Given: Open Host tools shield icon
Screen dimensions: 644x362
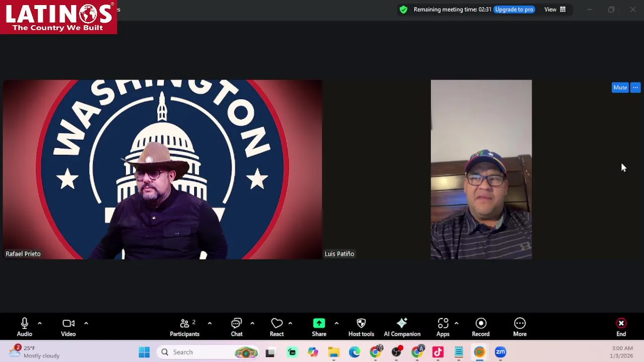Looking at the screenshot, I should click(361, 327).
